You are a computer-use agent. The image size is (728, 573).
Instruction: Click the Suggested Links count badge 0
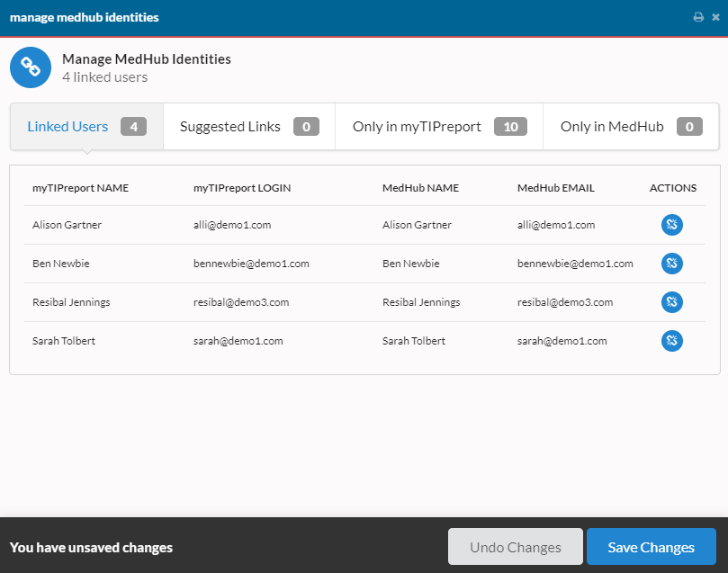(x=307, y=127)
